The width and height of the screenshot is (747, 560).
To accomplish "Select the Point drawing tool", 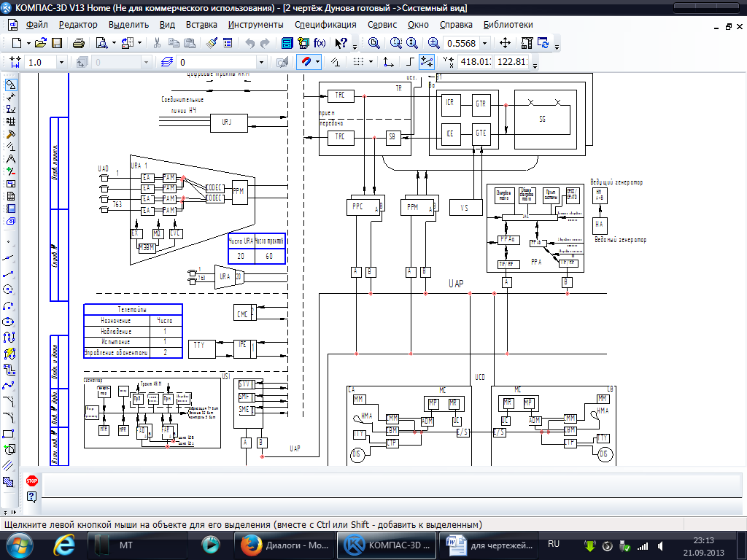I will click(9, 242).
